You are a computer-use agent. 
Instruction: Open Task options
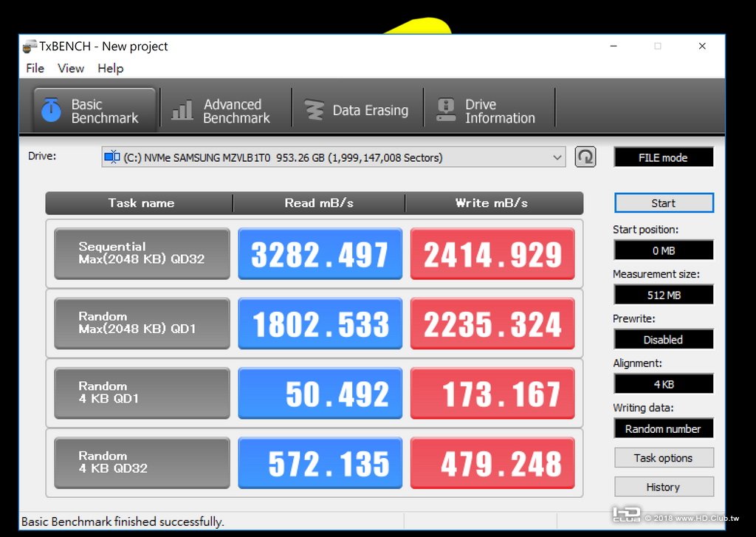tap(664, 458)
